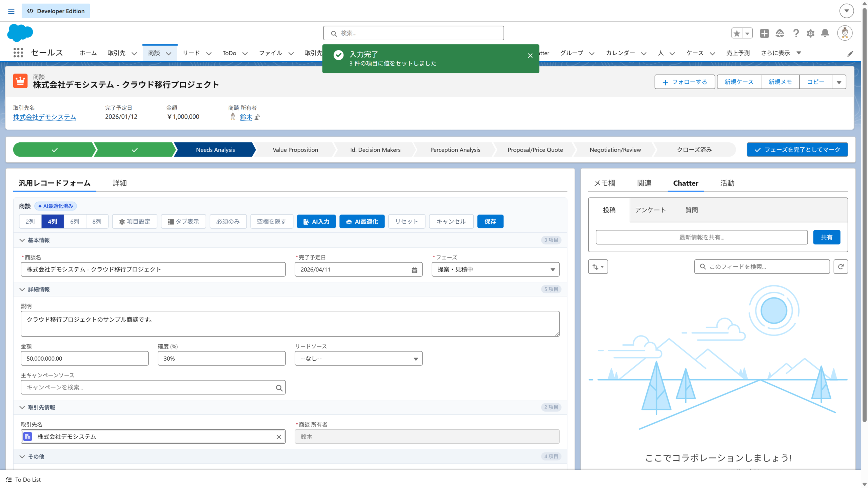Screen dimensions: 868x488
Task: Open the 株式会社デモシステム account link
Action: point(44,117)
